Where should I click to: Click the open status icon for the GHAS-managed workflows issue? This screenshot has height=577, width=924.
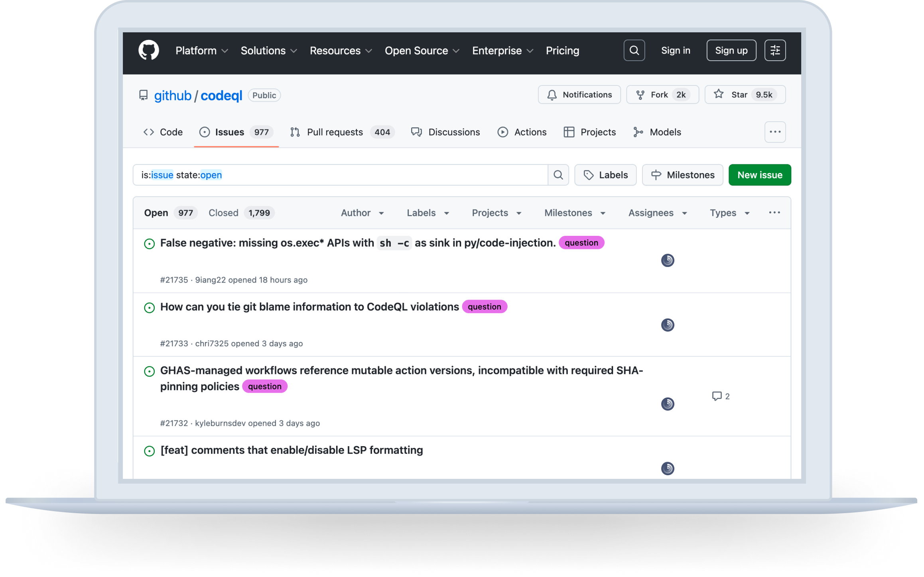pos(149,371)
